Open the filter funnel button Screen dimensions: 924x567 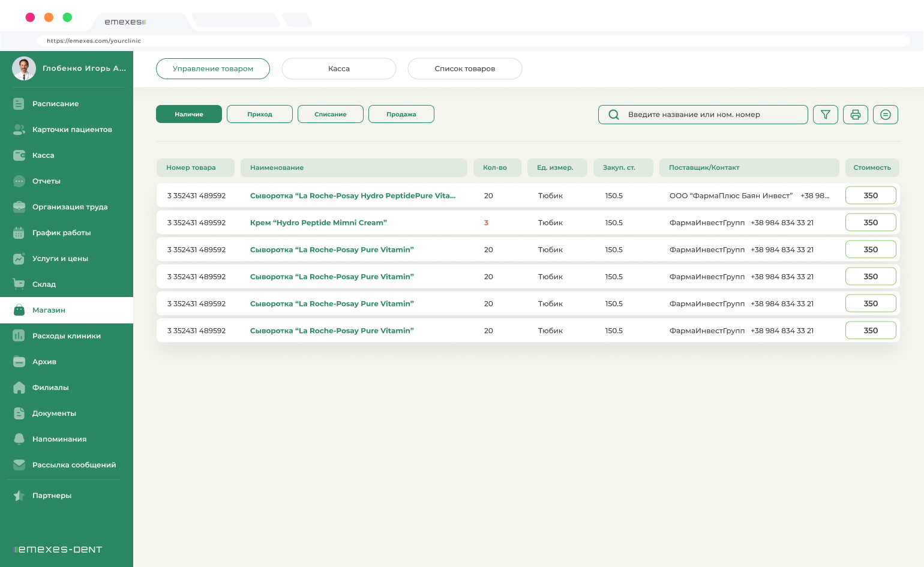click(x=826, y=115)
